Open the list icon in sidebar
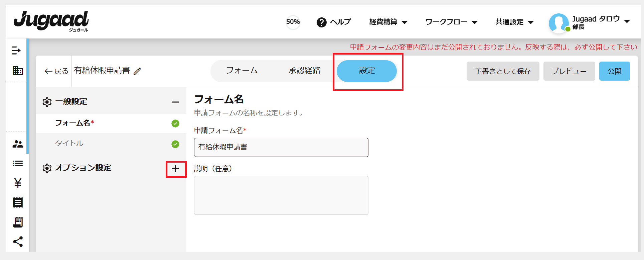 click(18, 163)
